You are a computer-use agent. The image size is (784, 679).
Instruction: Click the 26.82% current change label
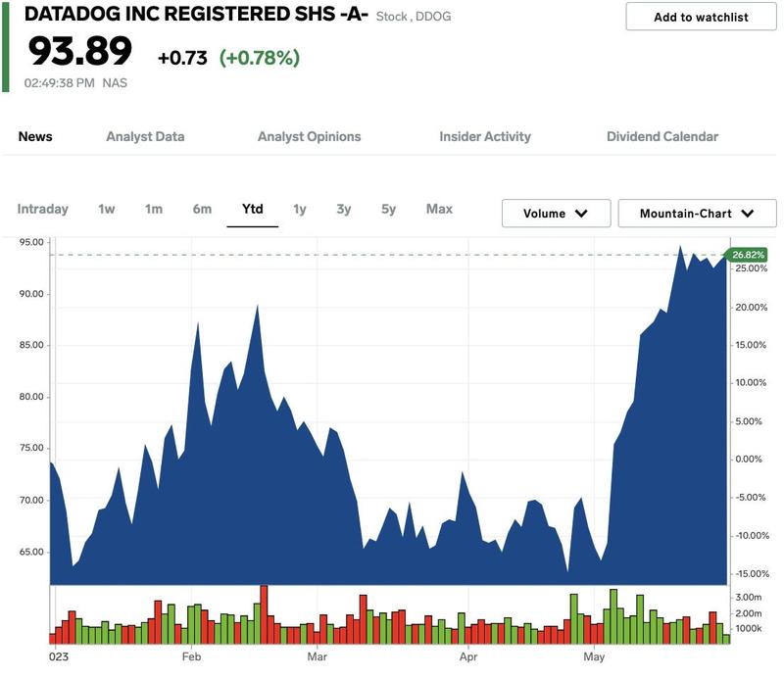point(747,255)
